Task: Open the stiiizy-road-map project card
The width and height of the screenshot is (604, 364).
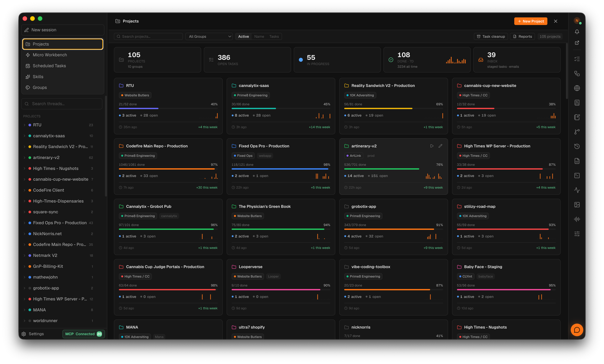Action: [x=506, y=227]
